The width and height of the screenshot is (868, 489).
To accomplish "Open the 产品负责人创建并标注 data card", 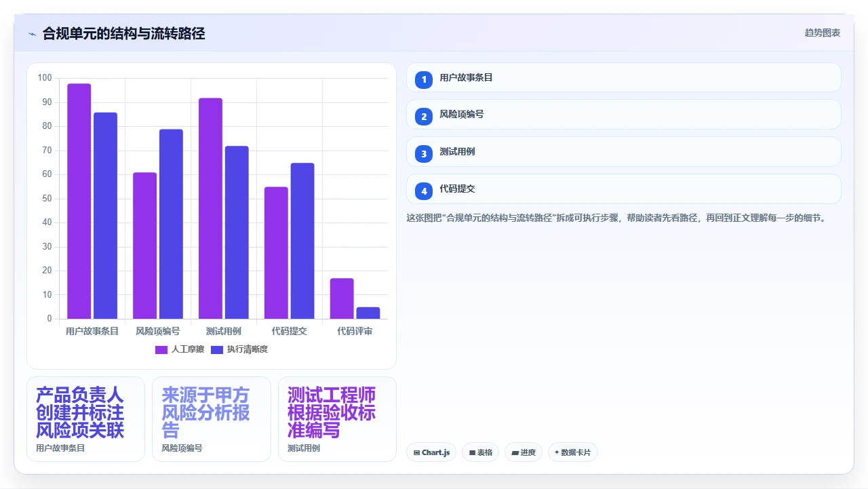I will pyautogui.click(x=85, y=419).
